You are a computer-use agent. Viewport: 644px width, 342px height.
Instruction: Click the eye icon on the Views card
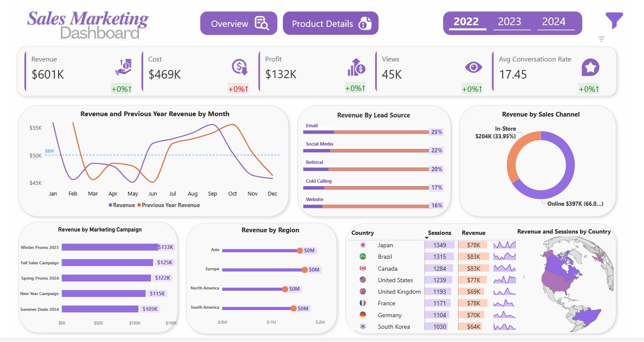(x=472, y=67)
